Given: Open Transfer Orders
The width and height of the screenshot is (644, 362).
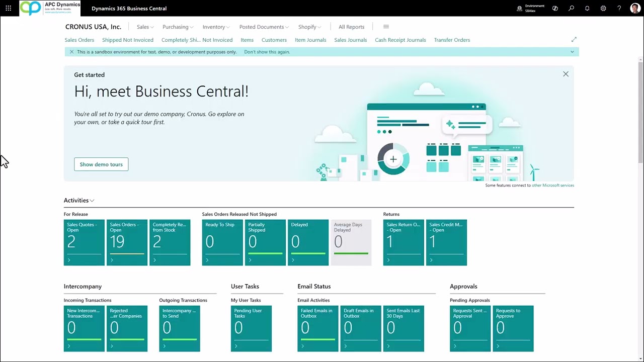Looking at the screenshot, I should (x=452, y=40).
